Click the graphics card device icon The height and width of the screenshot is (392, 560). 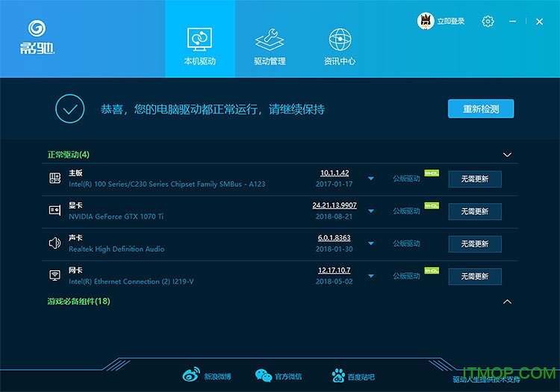pos(55,211)
